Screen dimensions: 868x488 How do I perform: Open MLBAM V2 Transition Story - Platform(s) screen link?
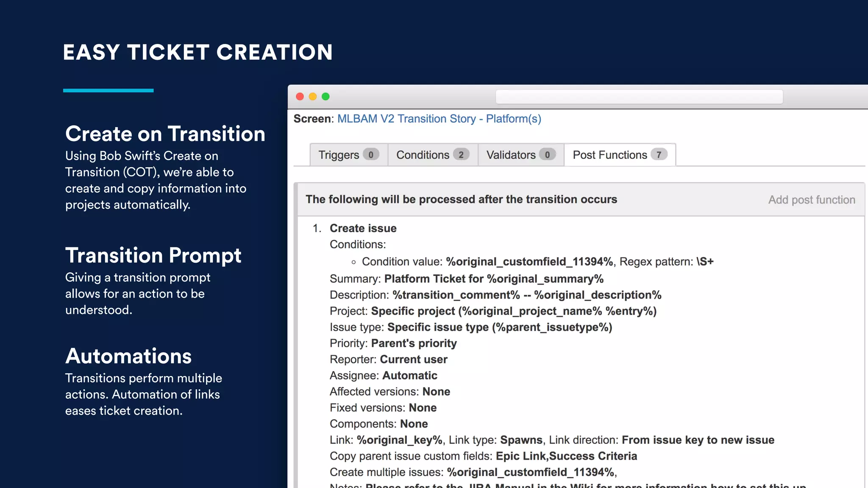pos(439,119)
